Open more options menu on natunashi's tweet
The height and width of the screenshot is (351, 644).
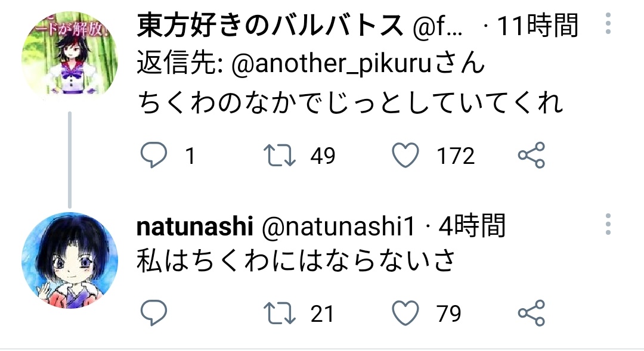coord(608,224)
